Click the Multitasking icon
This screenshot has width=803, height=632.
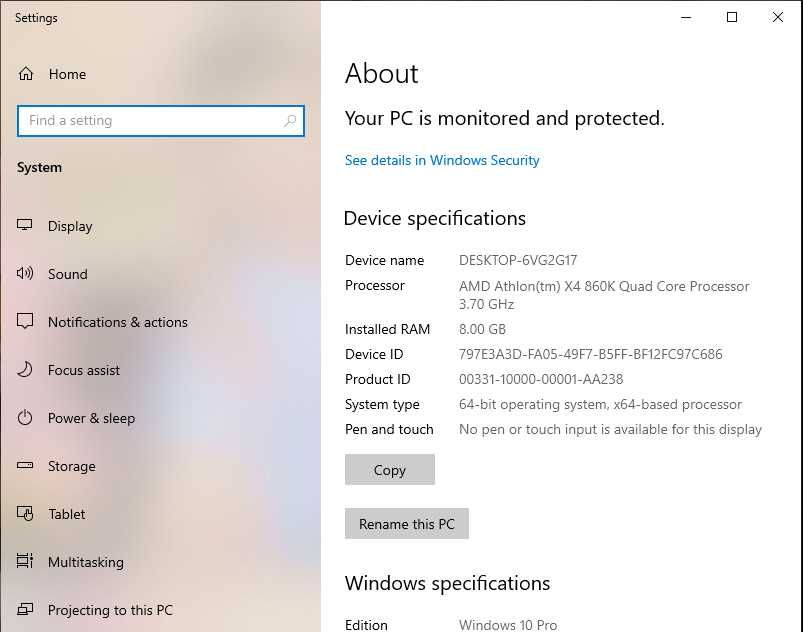[x=26, y=562]
